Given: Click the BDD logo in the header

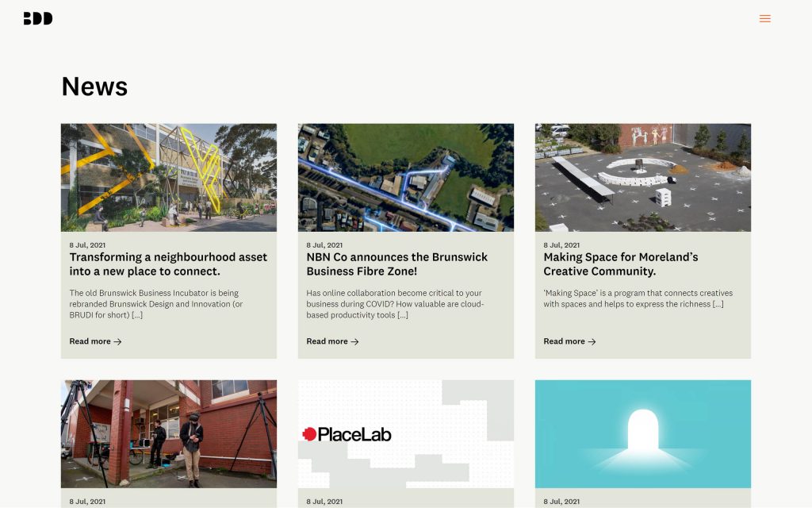Looking at the screenshot, I should [x=38, y=19].
